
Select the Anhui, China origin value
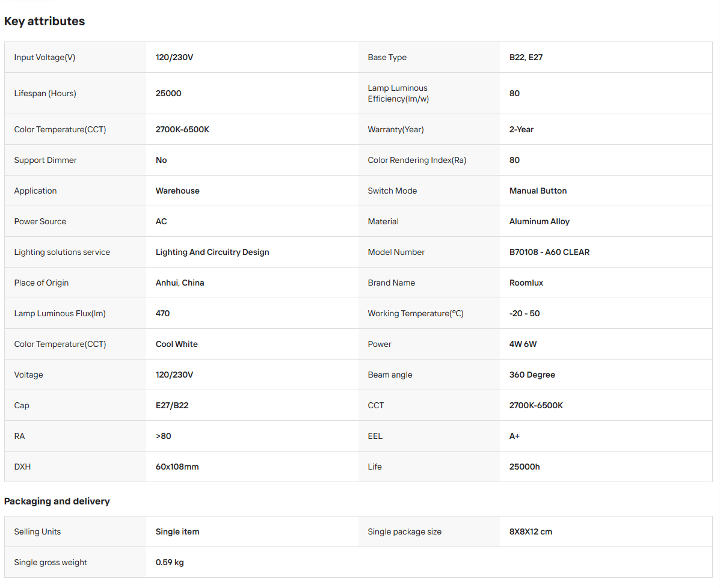[180, 283]
